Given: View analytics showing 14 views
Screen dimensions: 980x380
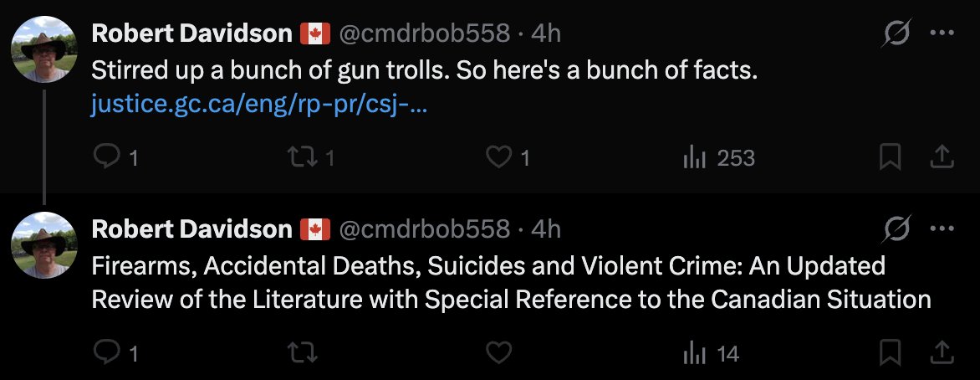Looking at the screenshot, I should (x=695, y=353).
